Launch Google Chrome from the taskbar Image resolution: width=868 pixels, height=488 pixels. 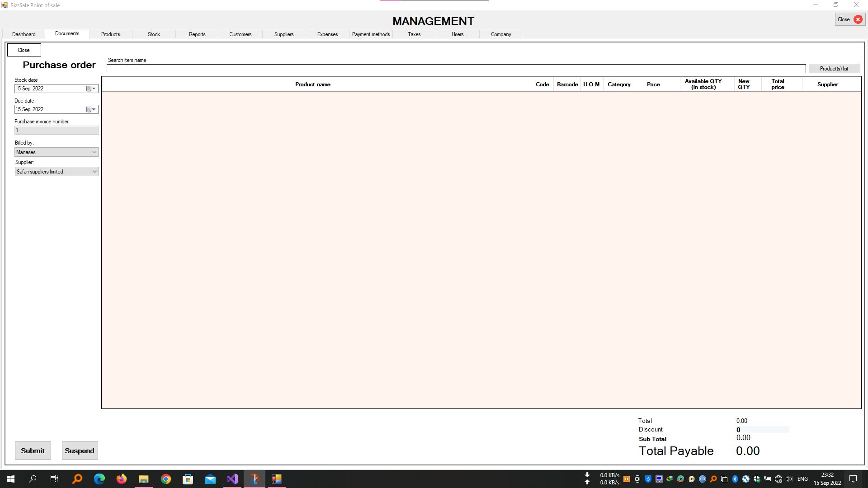coord(166,479)
